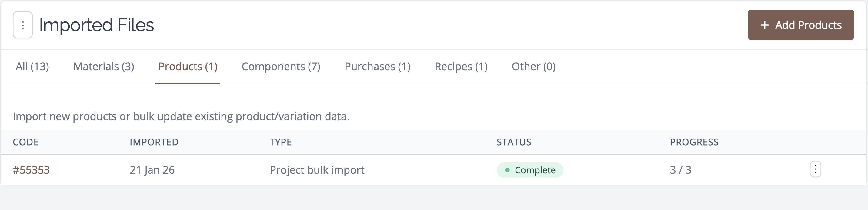Screen dimensions: 868x210
Task: Click the IMPORTED column header
Action: [154, 142]
